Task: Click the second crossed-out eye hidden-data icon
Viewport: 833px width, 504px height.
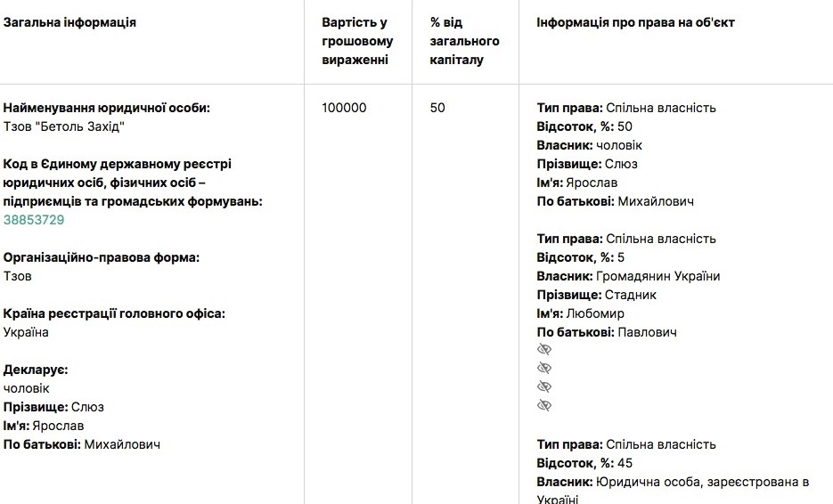Action: click(544, 369)
